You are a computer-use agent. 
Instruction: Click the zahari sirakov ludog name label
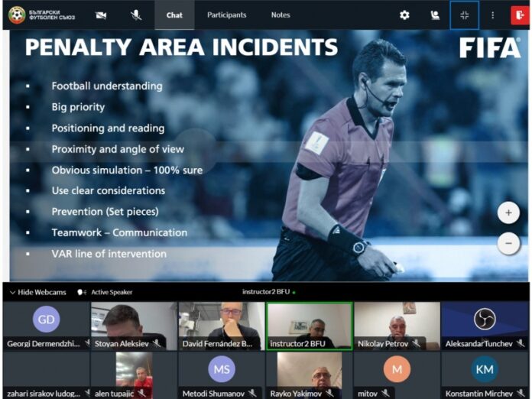click(44, 394)
